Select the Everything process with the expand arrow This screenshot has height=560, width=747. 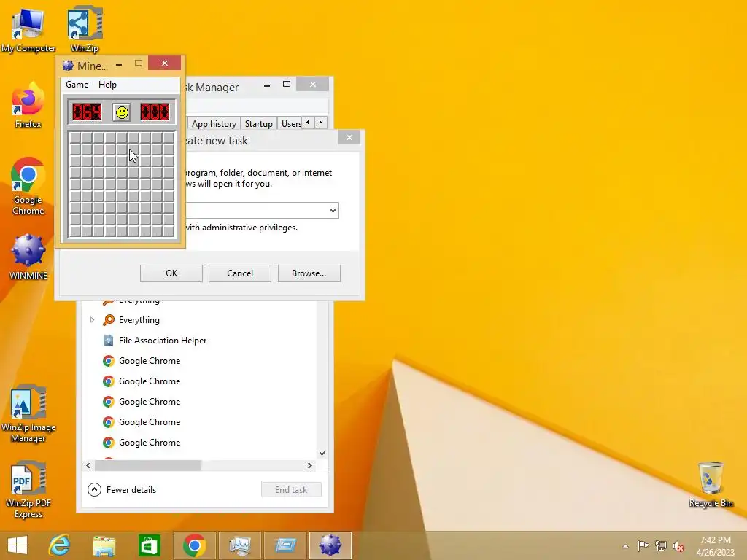200,320
